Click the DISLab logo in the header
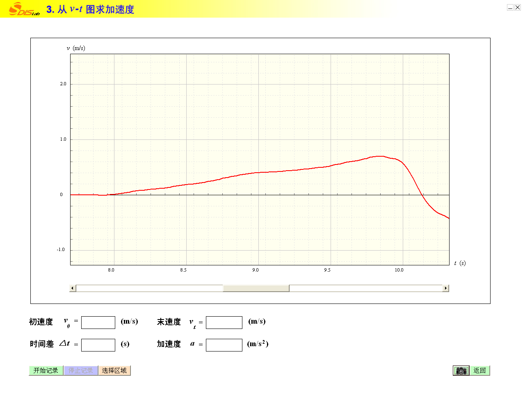The width and height of the screenshot is (525, 420). point(24,9)
